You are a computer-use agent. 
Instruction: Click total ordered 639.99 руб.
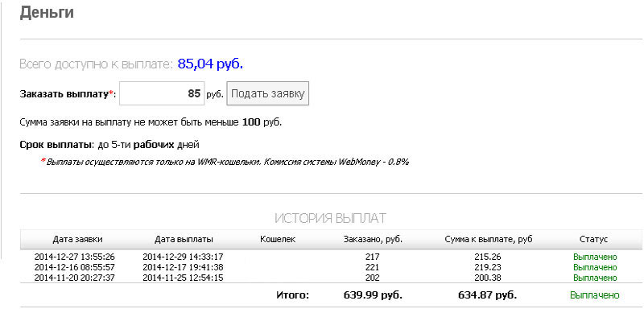[373, 295]
